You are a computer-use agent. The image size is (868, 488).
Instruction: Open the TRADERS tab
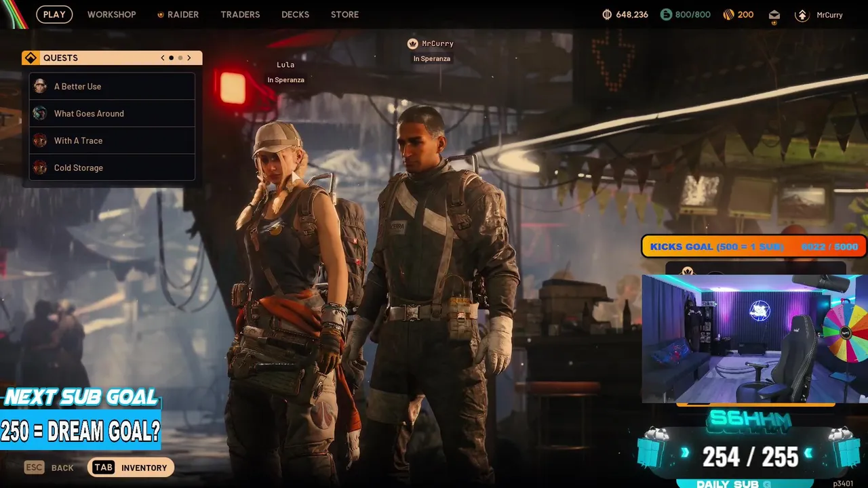click(240, 14)
